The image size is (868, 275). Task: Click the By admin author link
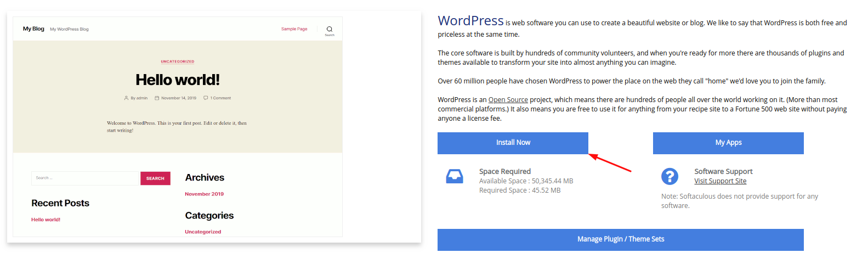(x=136, y=98)
